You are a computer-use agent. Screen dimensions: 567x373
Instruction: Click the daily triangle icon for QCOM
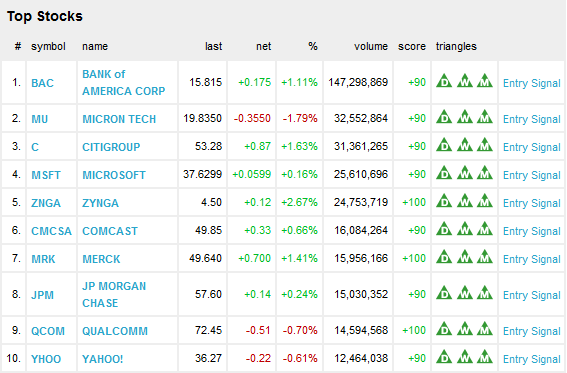[x=444, y=329]
